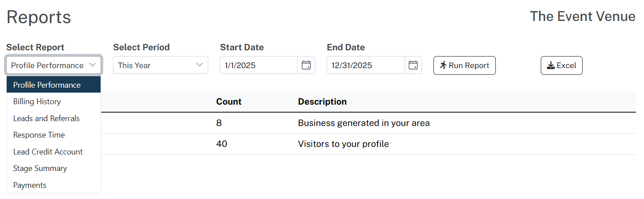Export results with the Excel button

tap(562, 65)
